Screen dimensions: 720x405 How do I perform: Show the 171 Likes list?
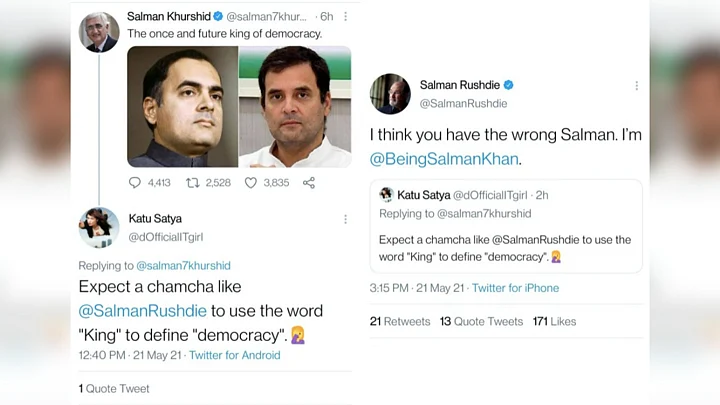pyautogui.click(x=554, y=322)
